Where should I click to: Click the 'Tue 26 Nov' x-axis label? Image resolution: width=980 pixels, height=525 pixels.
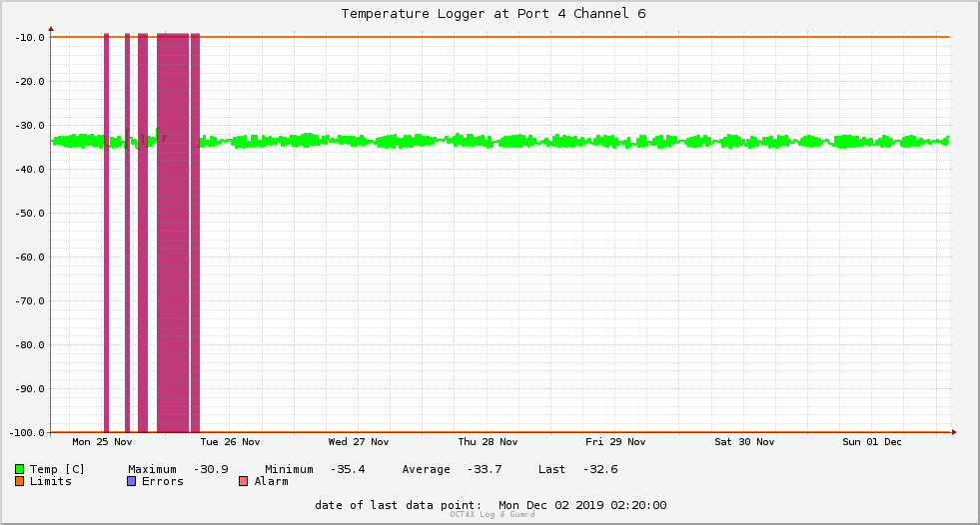tap(230, 442)
